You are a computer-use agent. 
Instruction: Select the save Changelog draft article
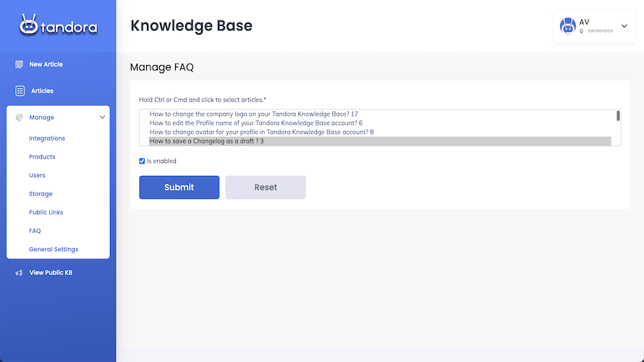[380, 141]
